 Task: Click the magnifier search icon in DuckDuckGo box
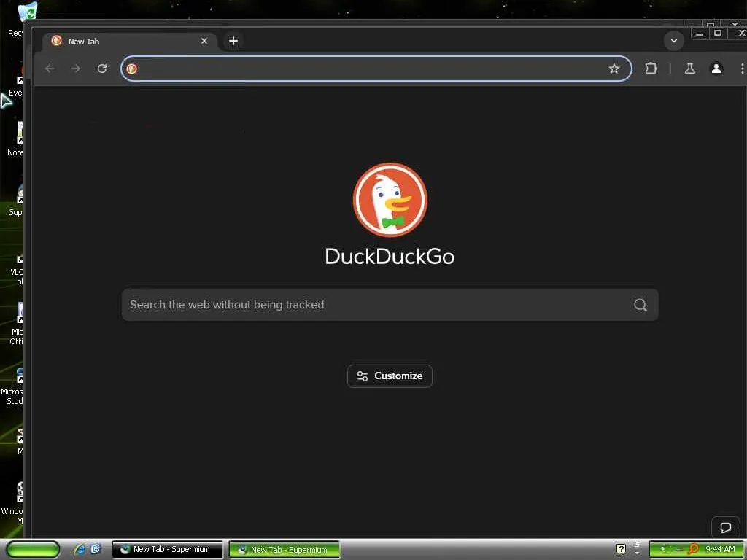(x=640, y=305)
